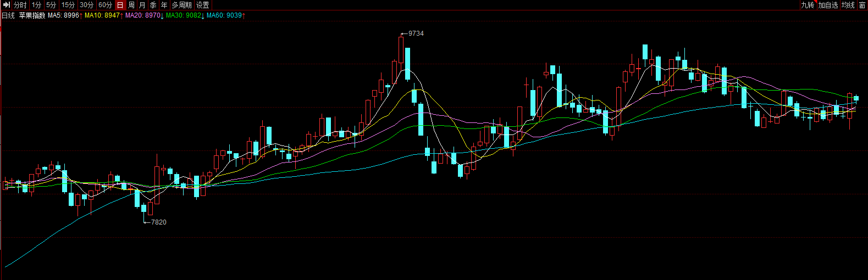Select the 5分 period tab
The width and height of the screenshot is (868, 280).
click(x=51, y=5)
